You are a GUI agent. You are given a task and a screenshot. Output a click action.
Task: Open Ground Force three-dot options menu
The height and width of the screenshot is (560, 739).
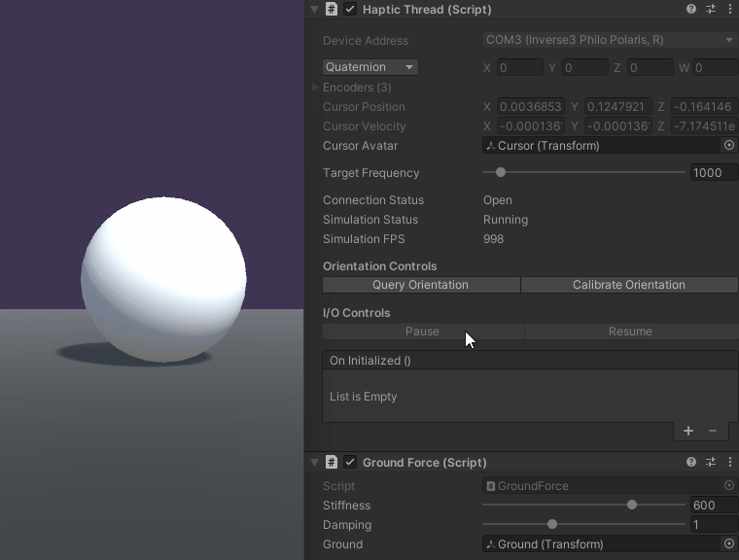click(x=729, y=462)
